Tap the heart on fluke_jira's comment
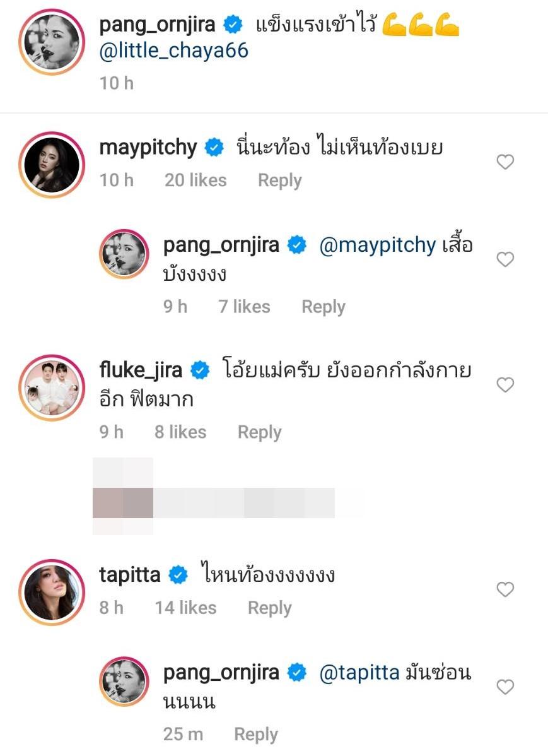 click(x=505, y=385)
